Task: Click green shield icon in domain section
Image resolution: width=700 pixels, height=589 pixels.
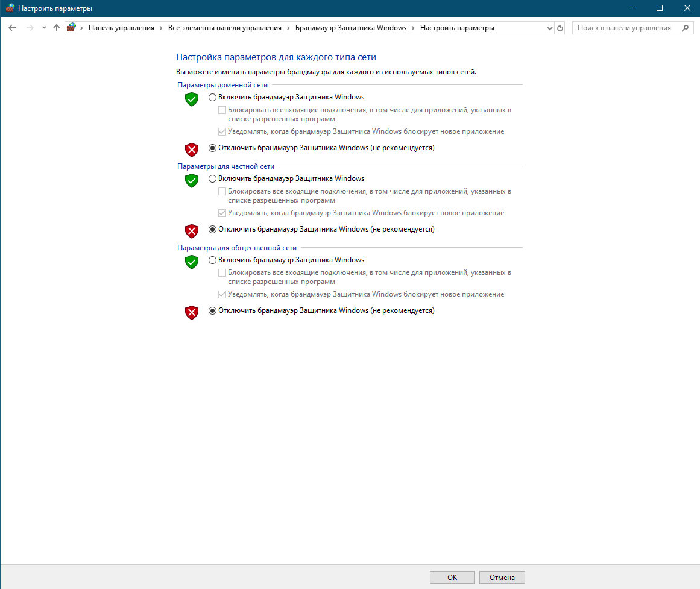Action: click(x=192, y=99)
